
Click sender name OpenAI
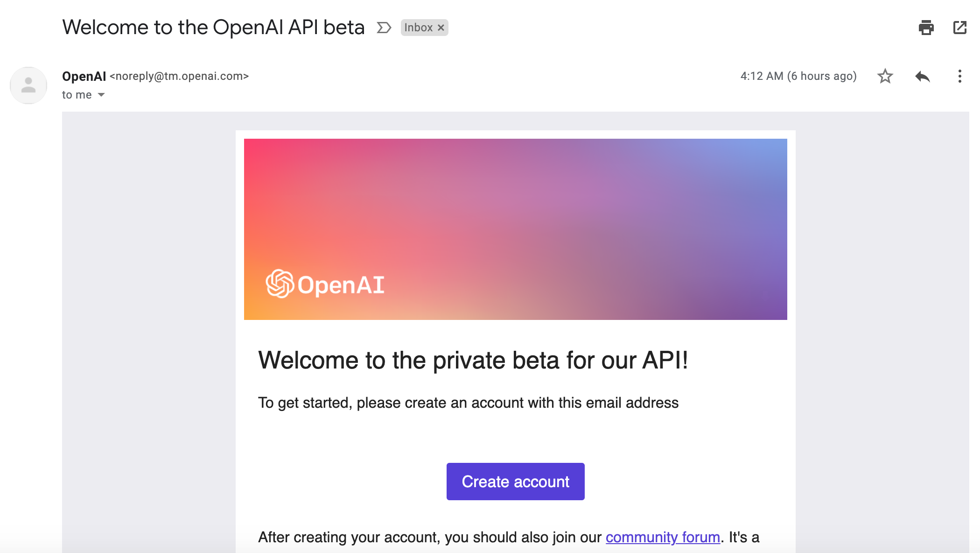click(84, 76)
